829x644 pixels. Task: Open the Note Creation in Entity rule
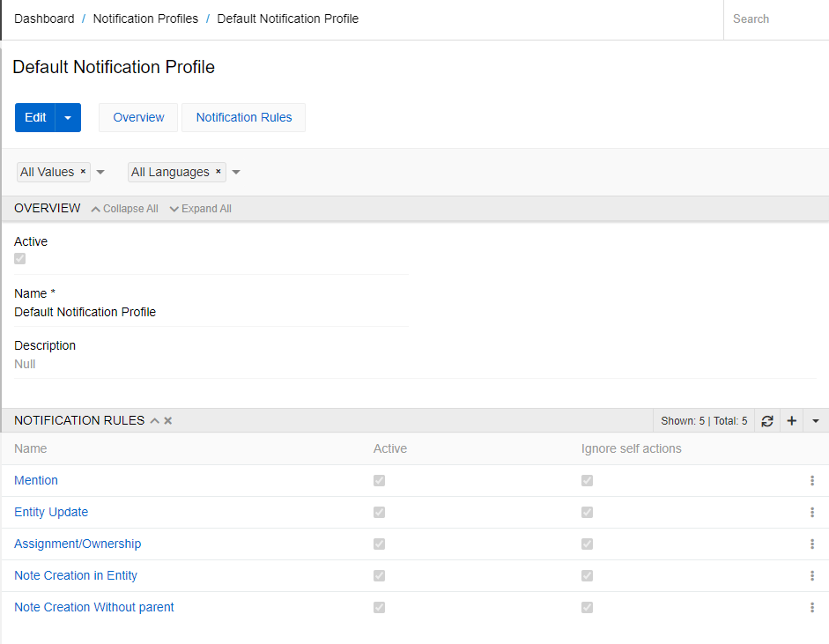coord(75,575)
